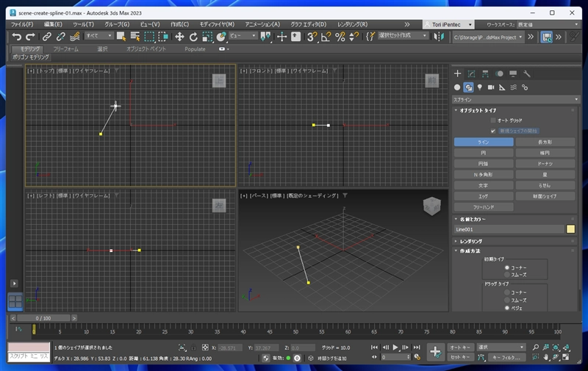Activate the Select and Move tool
Screen dimensions: 588x371
[x=179, y=36]
